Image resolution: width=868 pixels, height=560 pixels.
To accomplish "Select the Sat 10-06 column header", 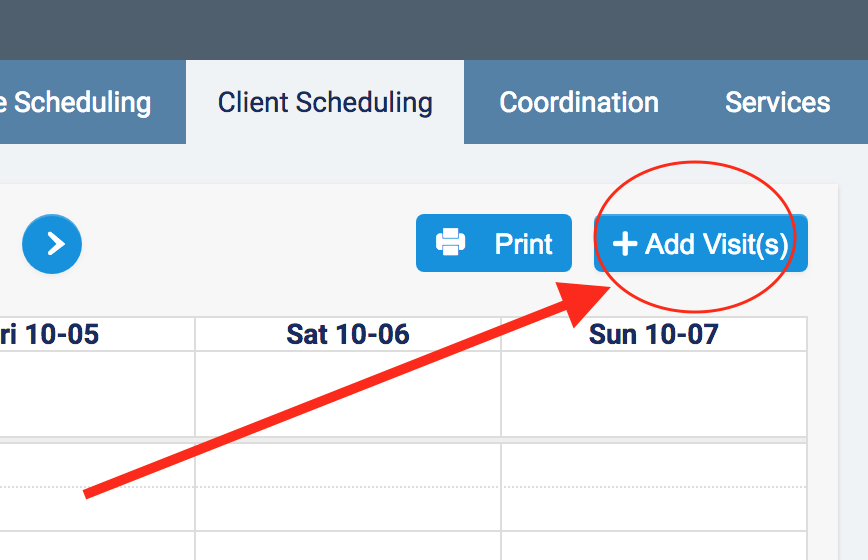I will coord(348,334).
